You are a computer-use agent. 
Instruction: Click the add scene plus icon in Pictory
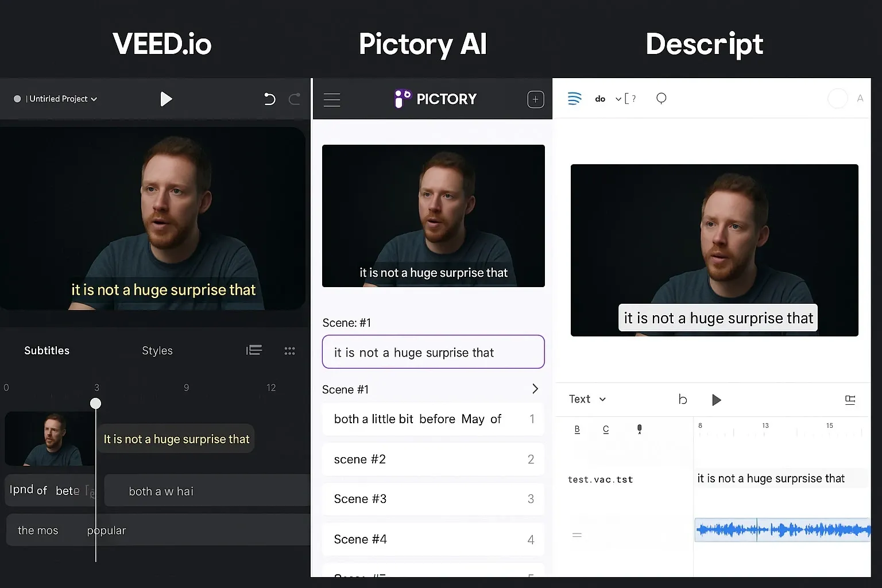(535, 99)
